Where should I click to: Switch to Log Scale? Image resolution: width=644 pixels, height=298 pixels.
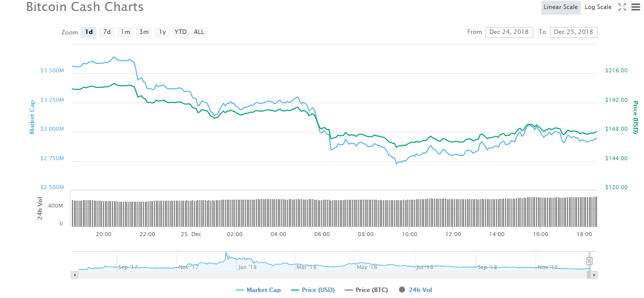(x=598, y=7)
